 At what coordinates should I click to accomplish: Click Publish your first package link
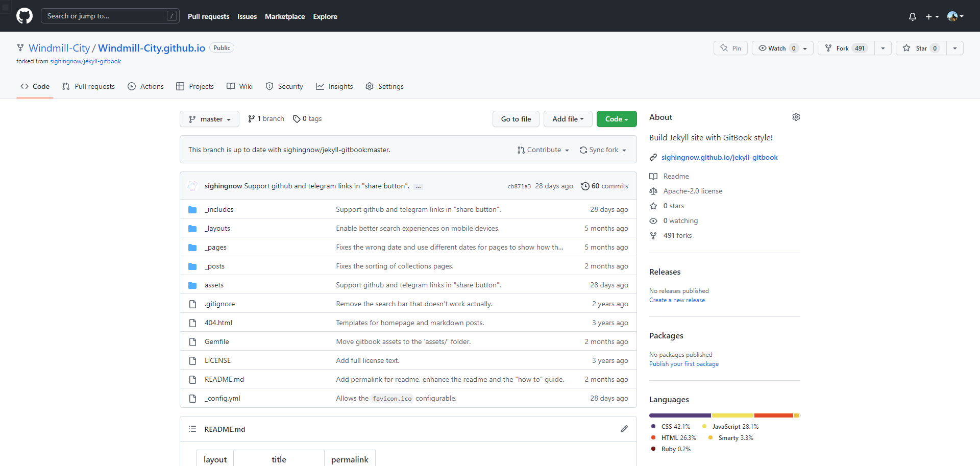684,364
